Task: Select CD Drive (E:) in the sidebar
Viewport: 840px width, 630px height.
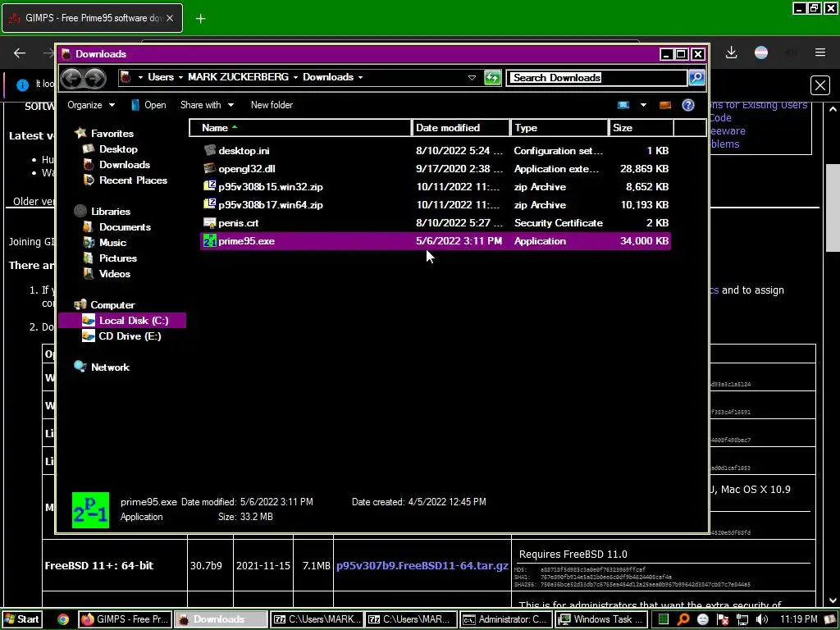Action: pos(130,336)
